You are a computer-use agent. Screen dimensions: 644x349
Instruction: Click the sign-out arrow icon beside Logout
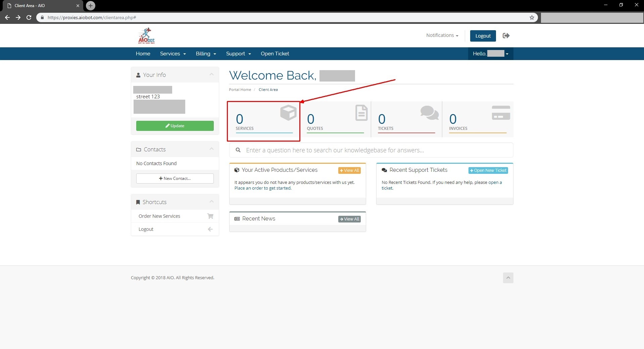[506, 36]
